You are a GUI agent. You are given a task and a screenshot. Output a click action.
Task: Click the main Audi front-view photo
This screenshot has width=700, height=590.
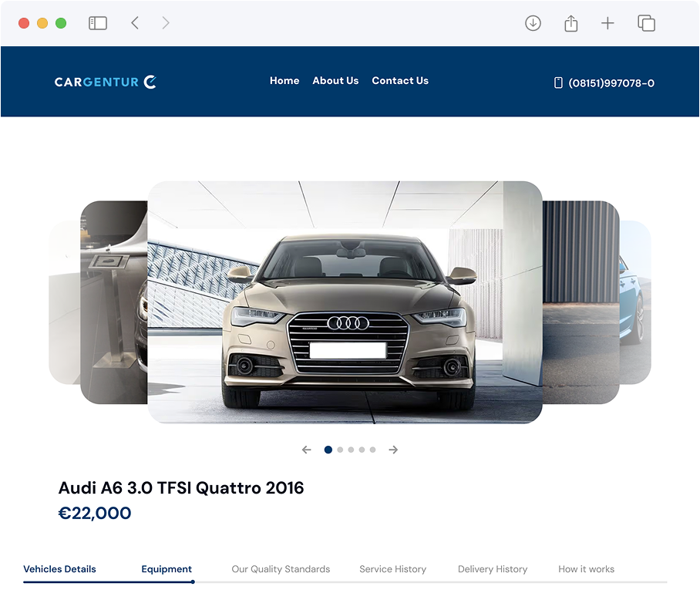[345, 302]
